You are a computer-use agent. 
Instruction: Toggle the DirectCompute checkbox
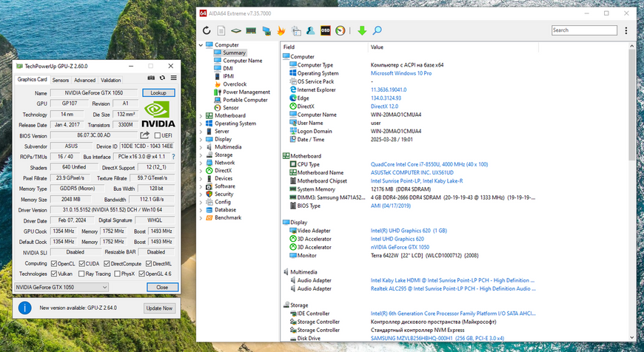(107, 263)
